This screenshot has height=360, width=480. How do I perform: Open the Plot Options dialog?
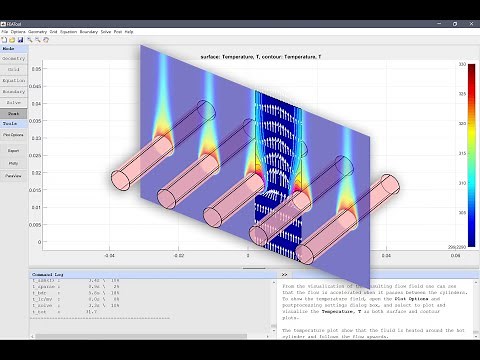tap(14, 135)
